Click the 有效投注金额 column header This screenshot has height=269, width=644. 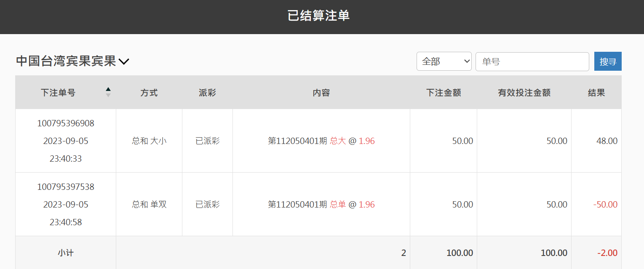(524, 93)
